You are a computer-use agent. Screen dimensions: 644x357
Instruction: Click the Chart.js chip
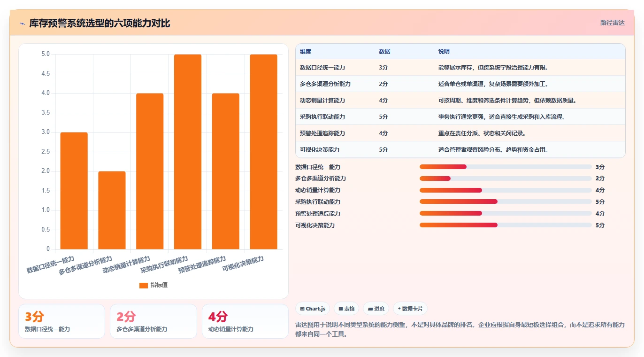(x=313, y=309)
